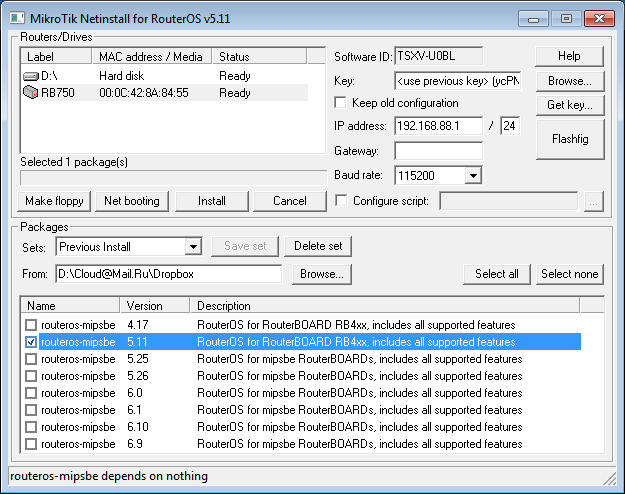Sort packages by Version column header
625x494 pixels.
[x=155, y=306]
